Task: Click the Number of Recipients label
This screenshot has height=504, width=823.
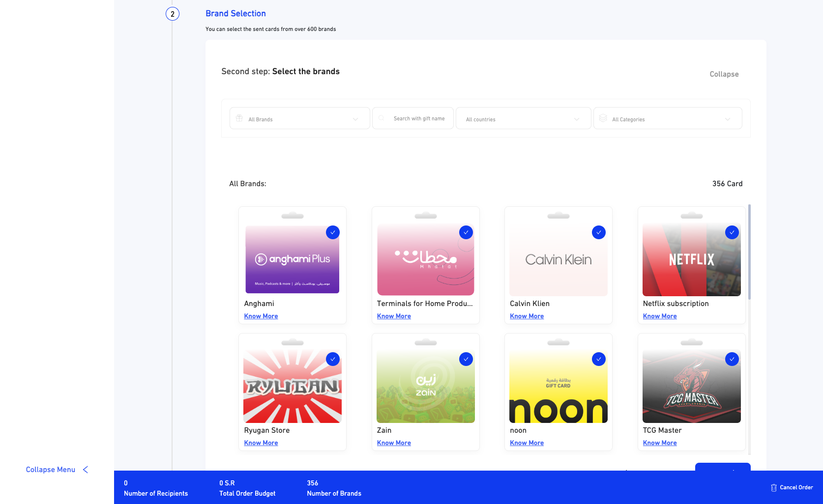Action: coord(156,494)
